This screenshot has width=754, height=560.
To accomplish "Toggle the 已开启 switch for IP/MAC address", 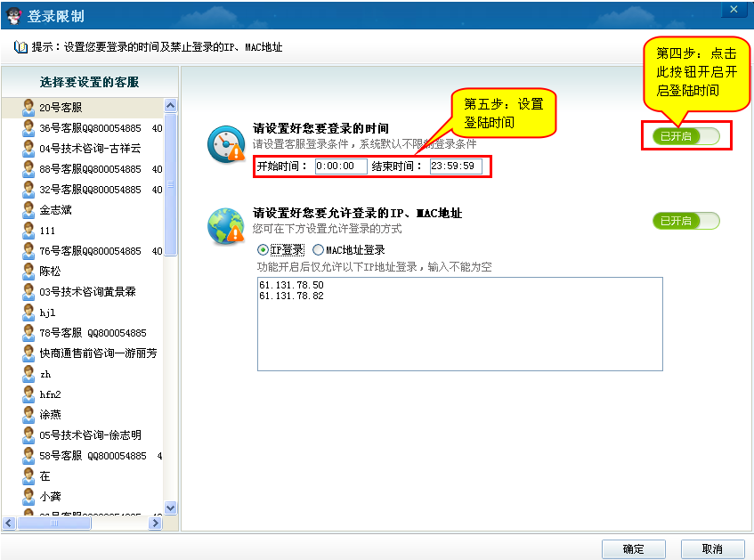I will (x=685, y=221).
